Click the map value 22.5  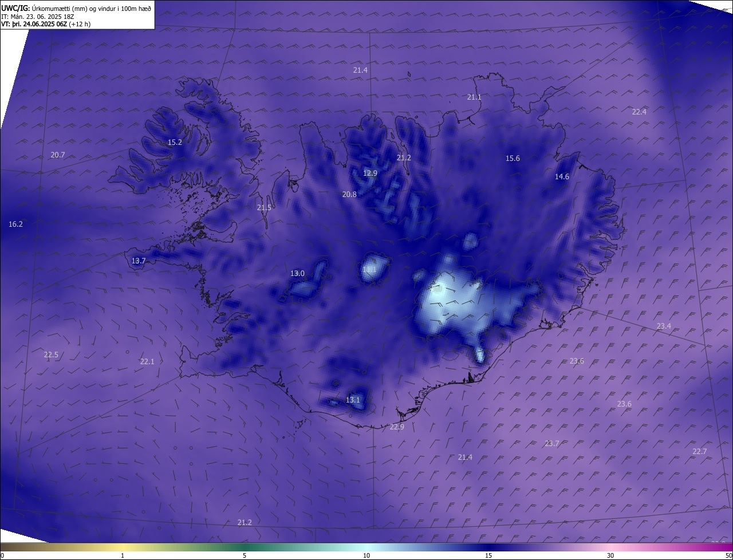tap(51, 354)
